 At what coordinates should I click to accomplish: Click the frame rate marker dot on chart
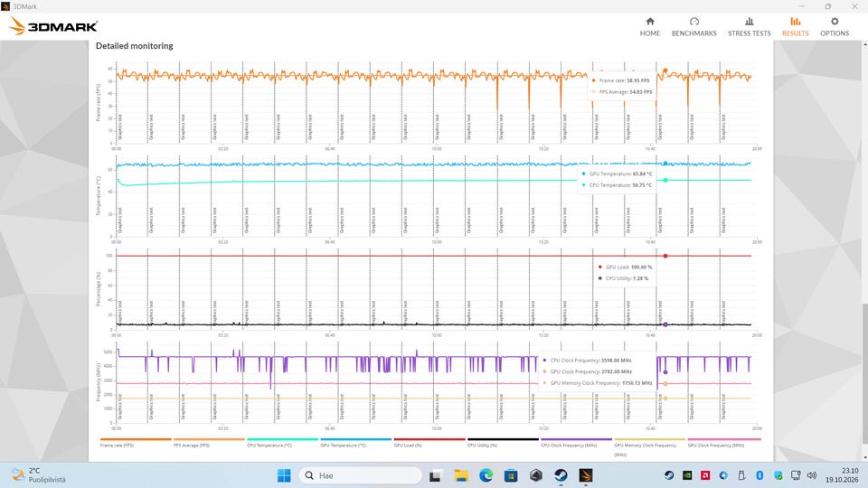pyautogui.click(x=665, y=70)
